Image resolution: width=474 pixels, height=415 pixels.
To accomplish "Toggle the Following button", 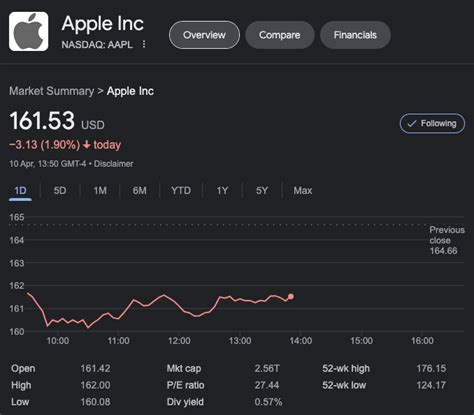I will (x=432, y=123).
